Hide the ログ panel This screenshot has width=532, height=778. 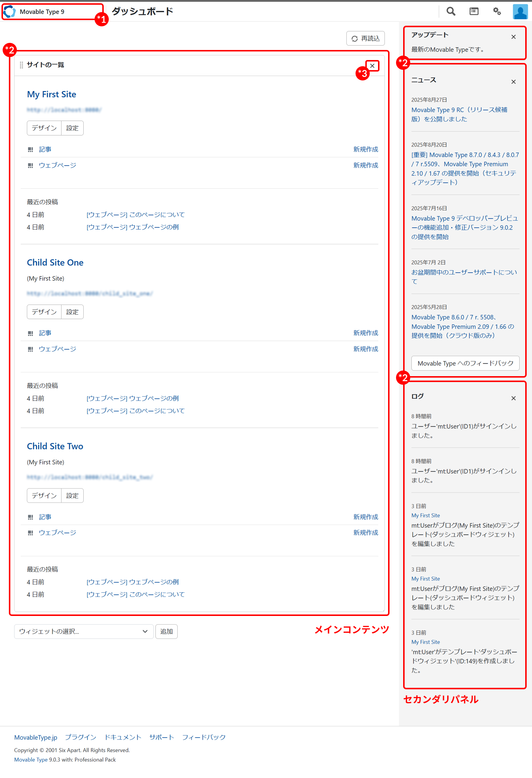click(513, 398)
